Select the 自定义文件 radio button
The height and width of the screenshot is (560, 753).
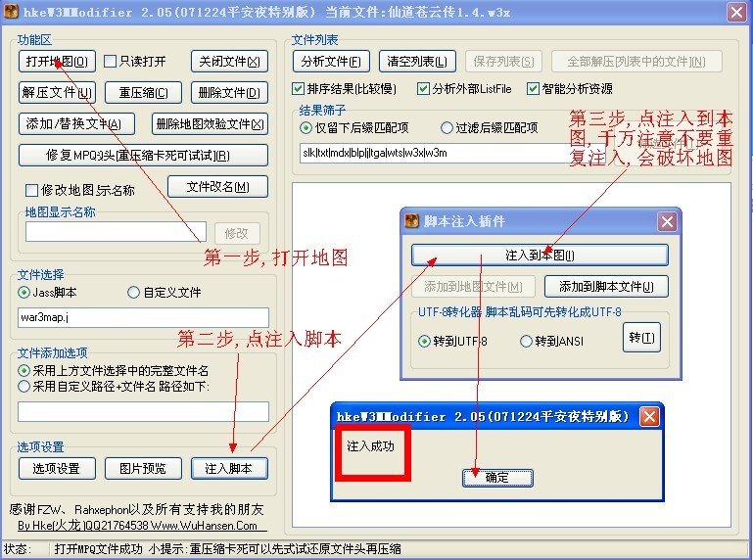click(133, 292)
